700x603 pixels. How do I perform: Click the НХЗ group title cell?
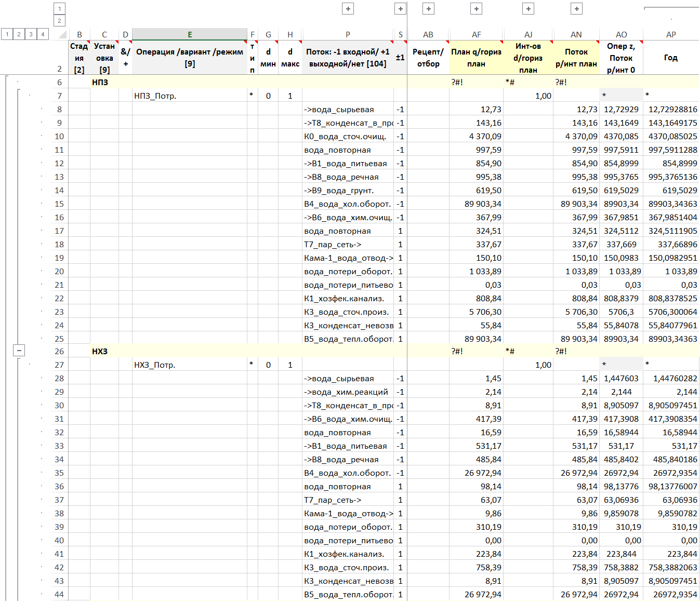coord(100,352)
